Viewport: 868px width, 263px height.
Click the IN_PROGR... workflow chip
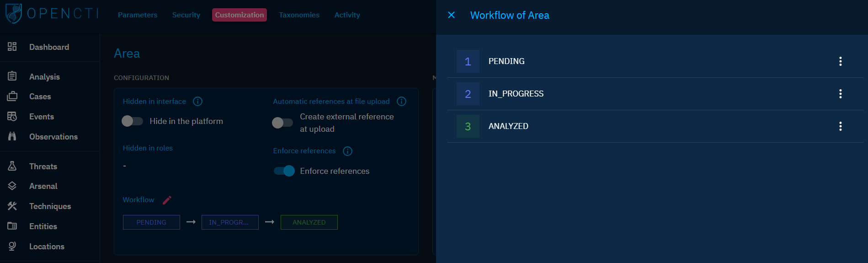point(230,222)
